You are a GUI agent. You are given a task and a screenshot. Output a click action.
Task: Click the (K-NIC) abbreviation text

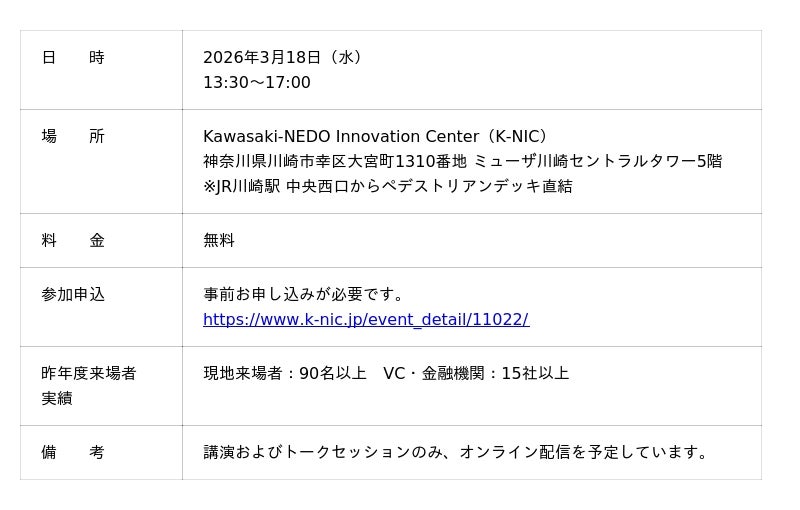coord(516,137)
